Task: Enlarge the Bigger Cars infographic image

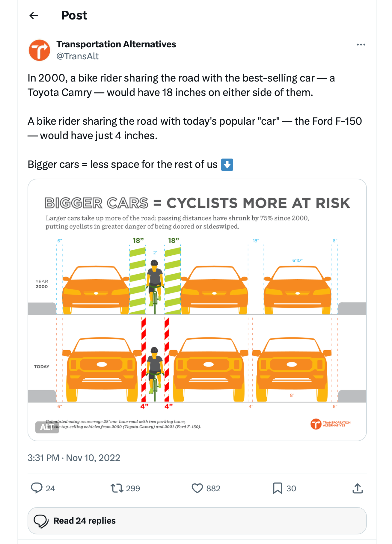Action: pos(197,310)
